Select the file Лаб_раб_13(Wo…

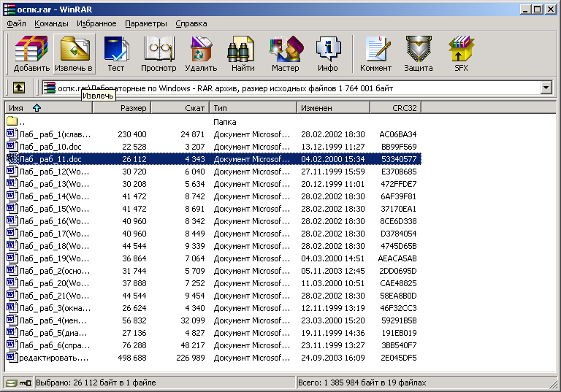(54, 184)
